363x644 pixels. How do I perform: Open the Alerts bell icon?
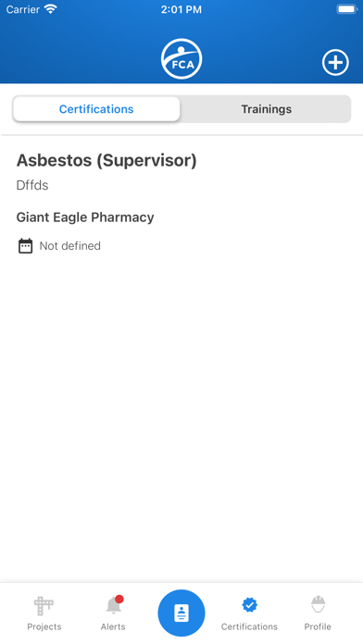pyautogui.click(x=114, y=605)
